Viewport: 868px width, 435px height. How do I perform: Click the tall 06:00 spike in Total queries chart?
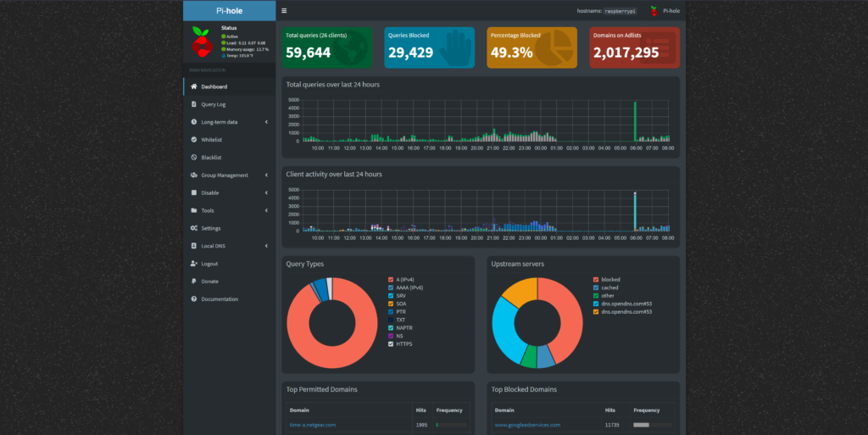click(635, 122)
